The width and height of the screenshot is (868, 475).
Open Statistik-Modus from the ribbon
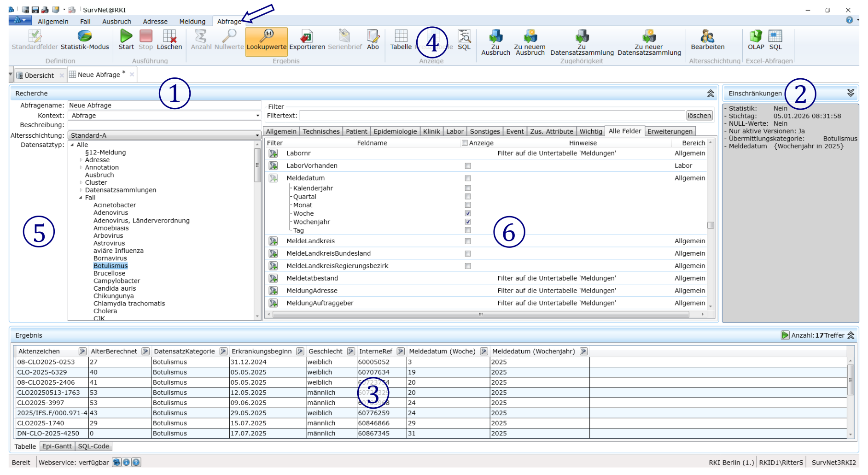(85, 37)
